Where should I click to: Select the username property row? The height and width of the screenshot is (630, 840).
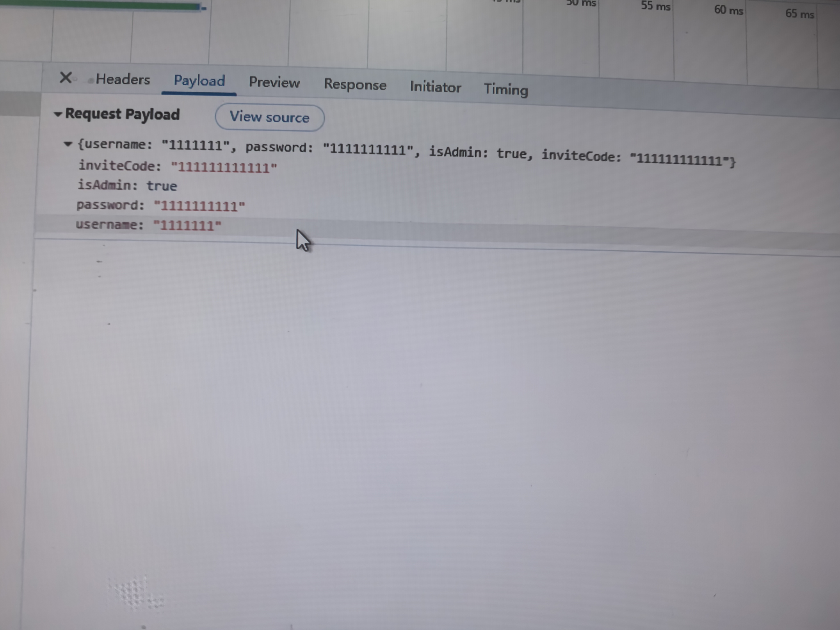point(148,225)
